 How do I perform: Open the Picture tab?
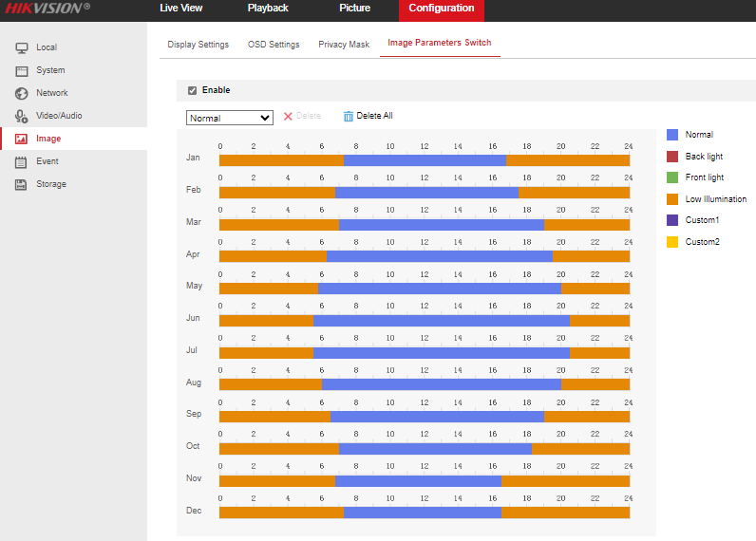354,9
